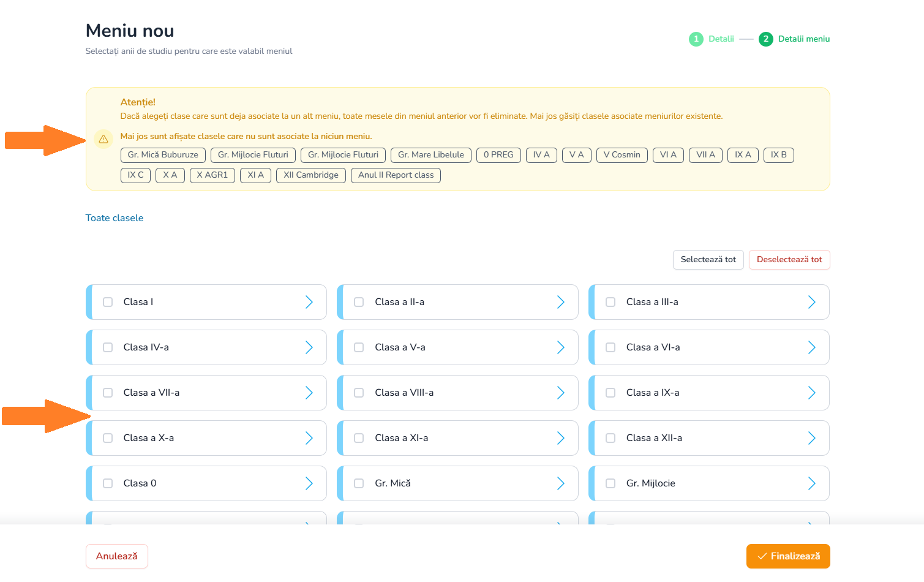
Task: Click the XII Cambridge class tag
Action: click(310, 175)
